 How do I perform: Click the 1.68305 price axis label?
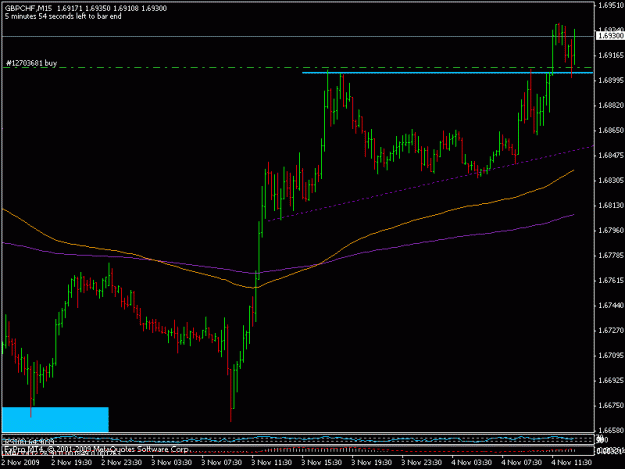click(611, 181)
